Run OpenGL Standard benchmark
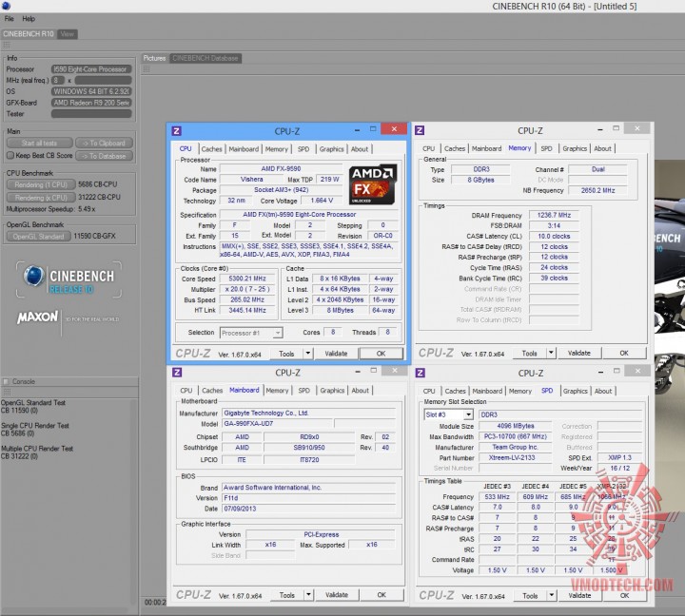The width and height of the screenshot is (685, 616). coord(38,236)
